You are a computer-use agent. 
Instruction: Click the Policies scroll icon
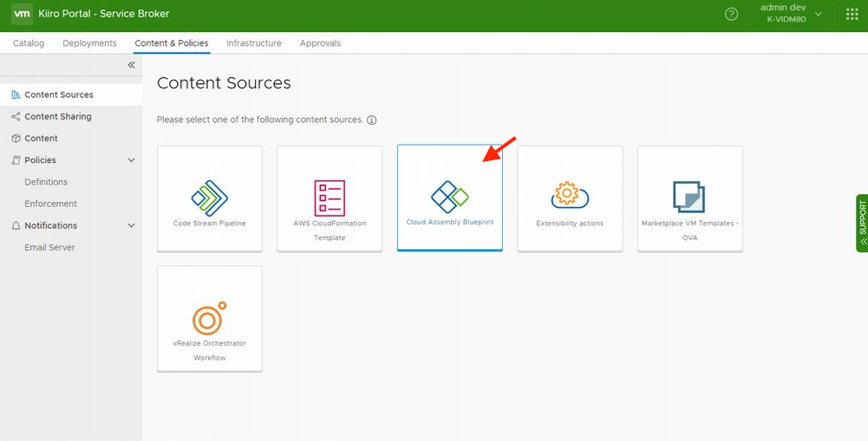coord(16,160)
